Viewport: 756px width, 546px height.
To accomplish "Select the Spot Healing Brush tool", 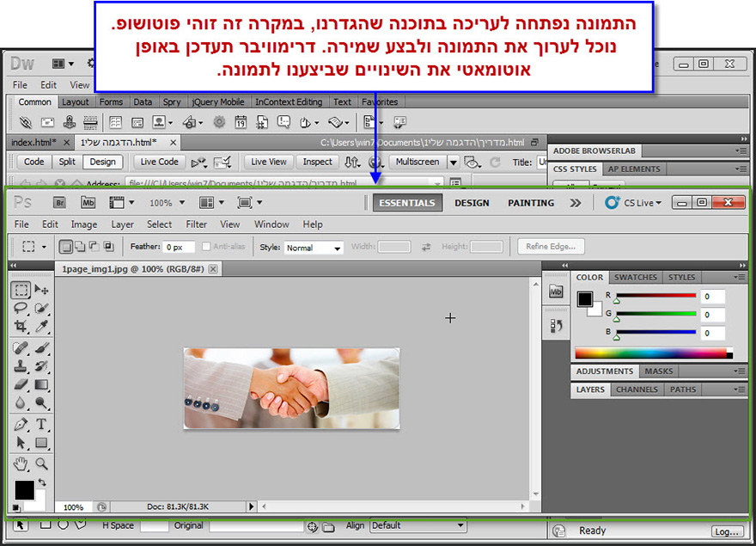I will pos(21,347).
